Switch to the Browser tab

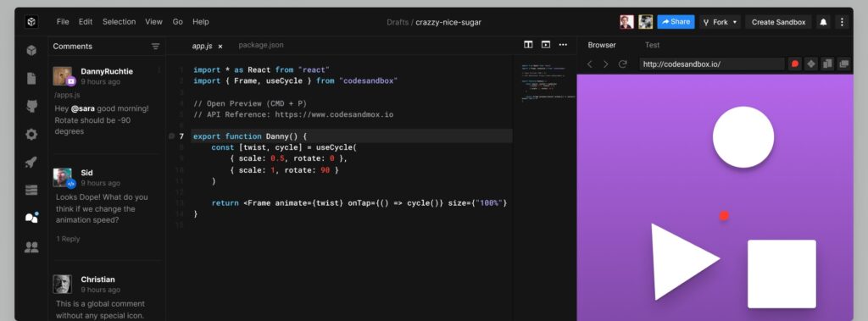pyautogui.click(x=602, y=45)
